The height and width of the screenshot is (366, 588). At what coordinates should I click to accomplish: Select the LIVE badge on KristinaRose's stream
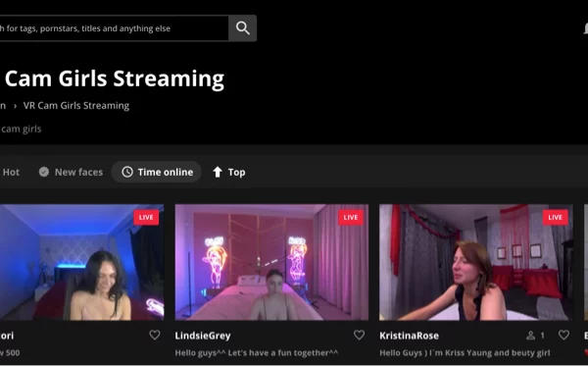(x=555, y=218)
